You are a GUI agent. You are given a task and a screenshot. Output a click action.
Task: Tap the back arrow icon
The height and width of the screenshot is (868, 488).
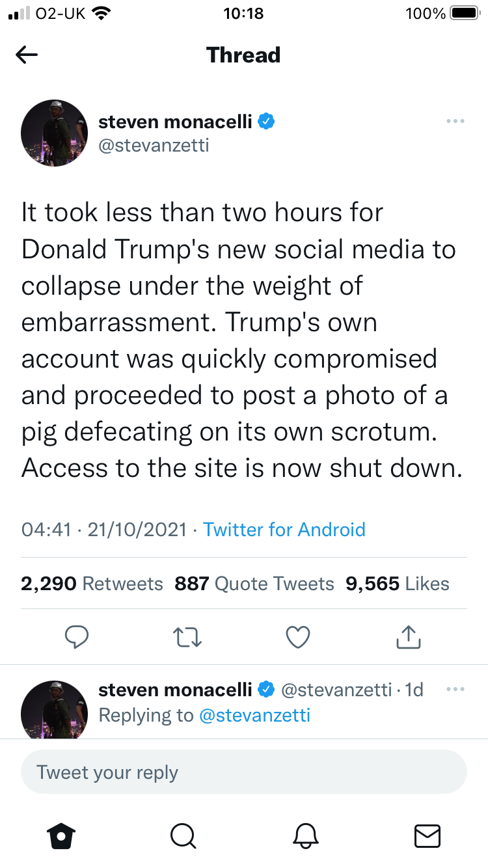27,55
